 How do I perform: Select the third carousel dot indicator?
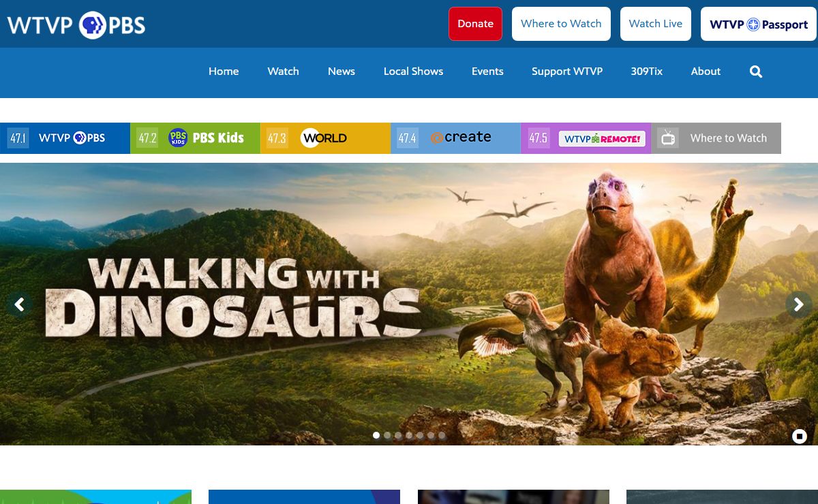coord(398,435)
